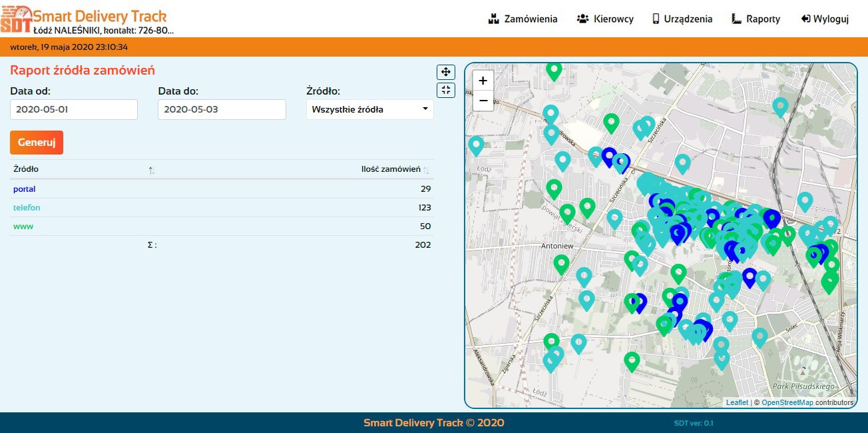Open the Źródło dropdown Wszystkie źródła
868x433 pixels.
(x=369, y=109)
